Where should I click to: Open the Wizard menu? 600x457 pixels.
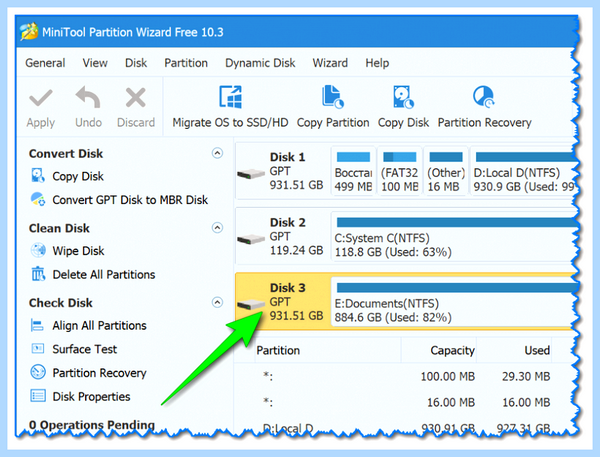[330, 63]
